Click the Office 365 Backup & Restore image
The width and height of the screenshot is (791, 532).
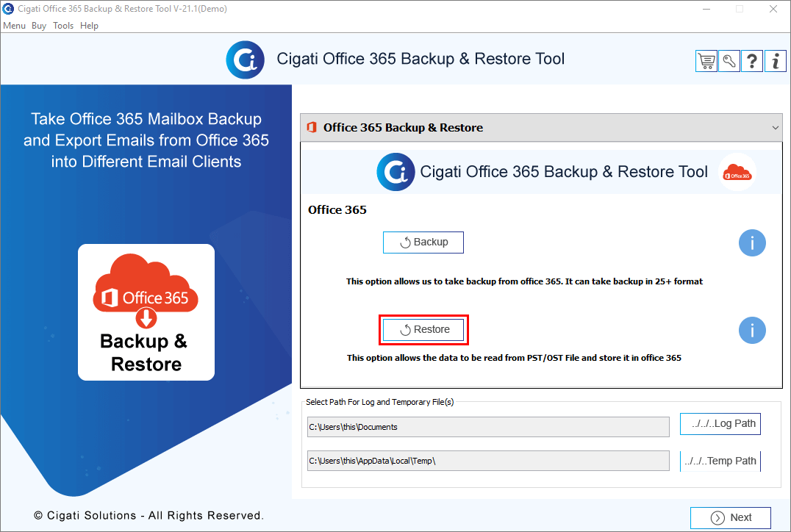(x=146, y=312)
